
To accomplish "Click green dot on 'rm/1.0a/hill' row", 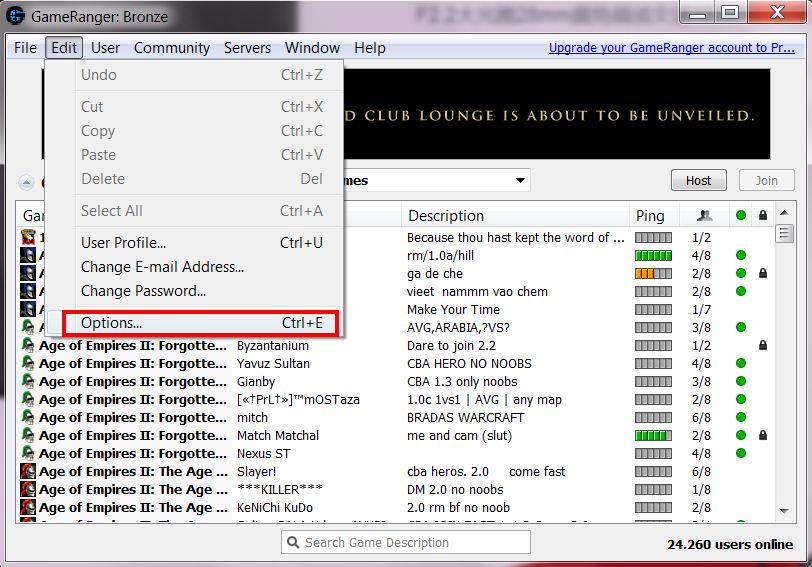I will click(741, 255).
